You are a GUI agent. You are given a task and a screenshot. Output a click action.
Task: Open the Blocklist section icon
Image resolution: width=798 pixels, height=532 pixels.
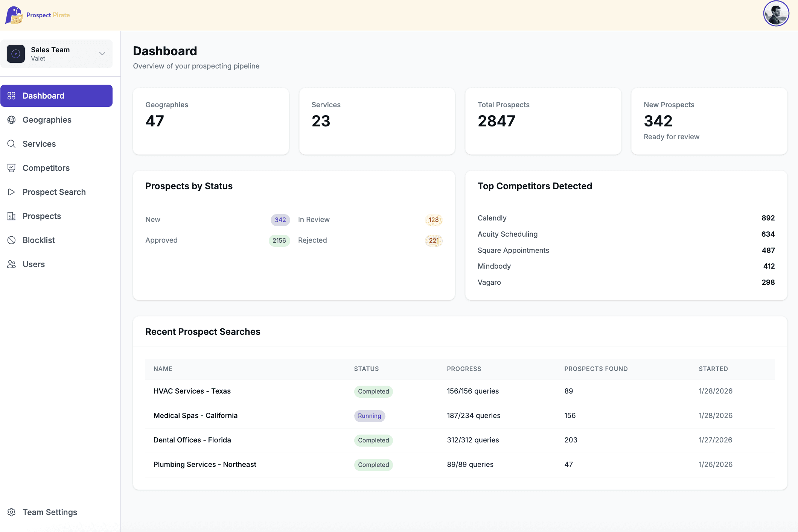11,240
